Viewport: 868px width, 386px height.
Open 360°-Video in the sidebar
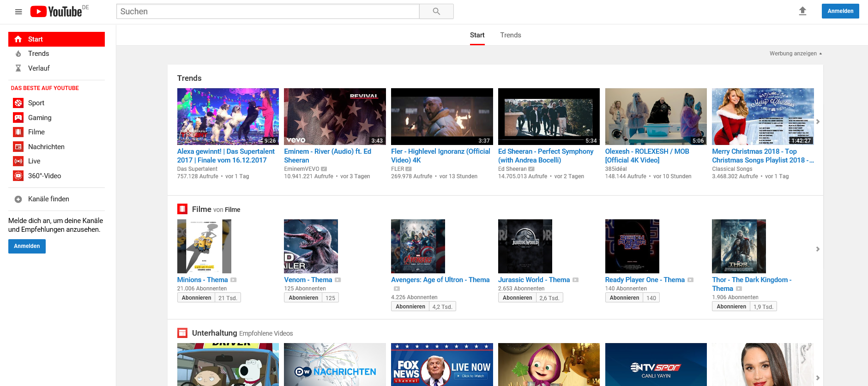(x=56, y=176)
